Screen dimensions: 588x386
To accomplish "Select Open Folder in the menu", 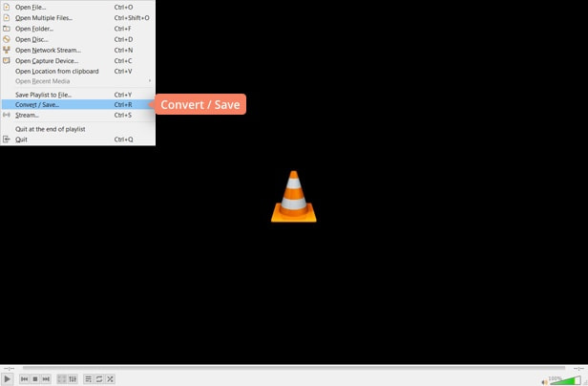I will (77, 29).
